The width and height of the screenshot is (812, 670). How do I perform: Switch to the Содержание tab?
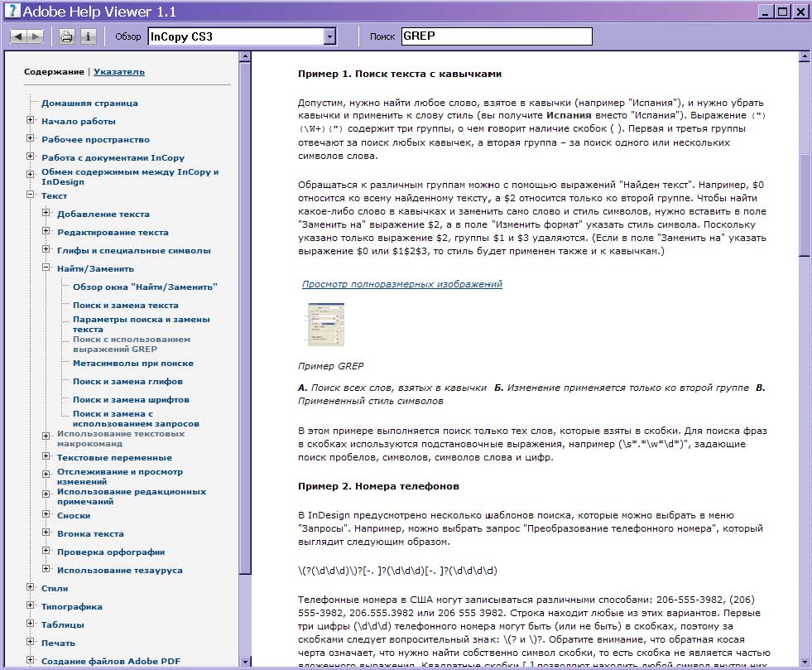click(x=54, y=72)
